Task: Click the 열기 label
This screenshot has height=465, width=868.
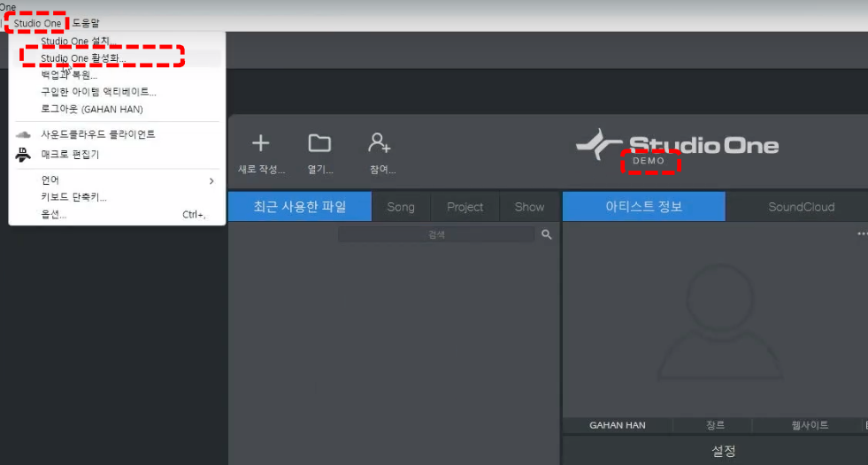Action: [320, 170]
